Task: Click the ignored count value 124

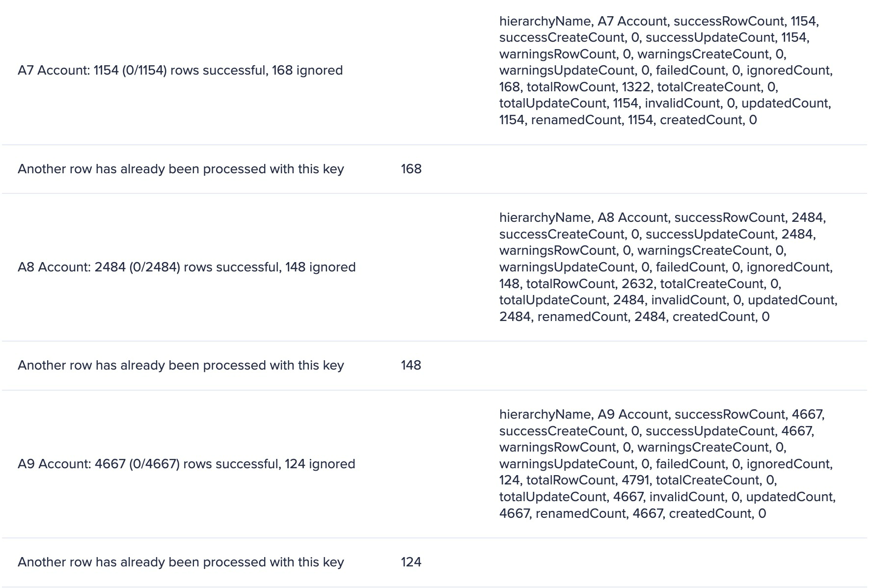Action: (x=411, y=562)
